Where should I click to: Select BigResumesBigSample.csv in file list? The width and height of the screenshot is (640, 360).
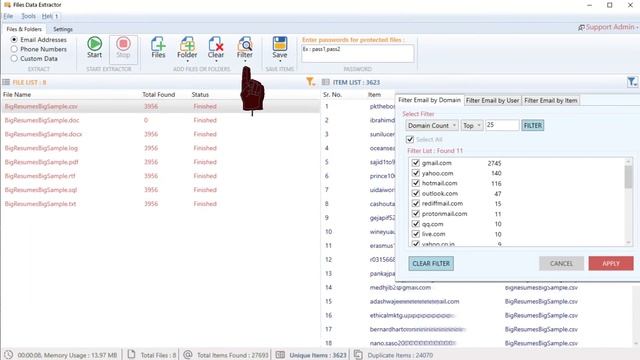41,106
